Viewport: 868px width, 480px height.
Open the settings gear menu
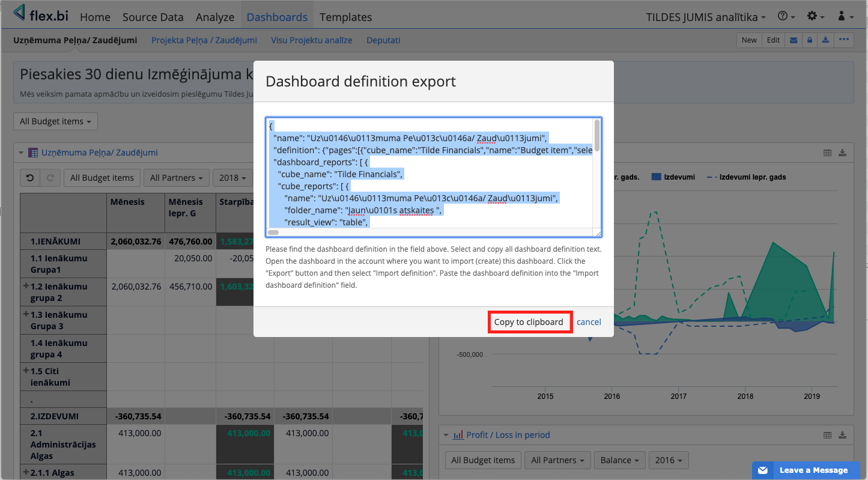815,17
